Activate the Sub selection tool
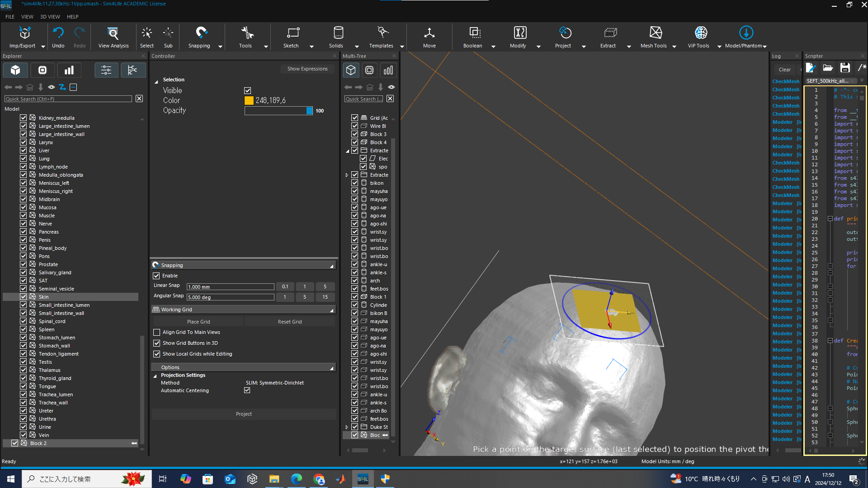 (x=168, y=37)
